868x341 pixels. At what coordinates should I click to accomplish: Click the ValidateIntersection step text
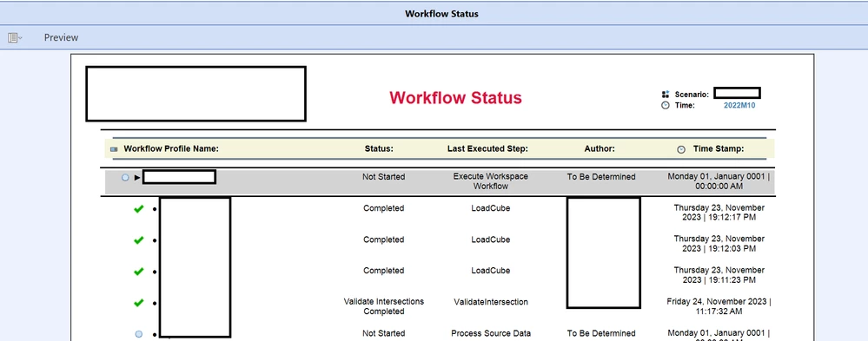coord(490,302)
